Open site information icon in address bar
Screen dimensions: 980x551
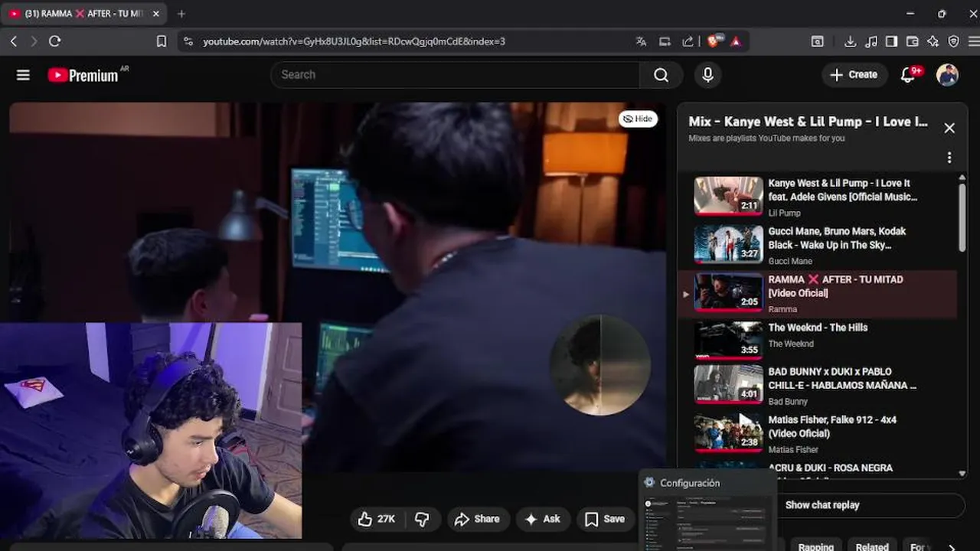(188, 41)
